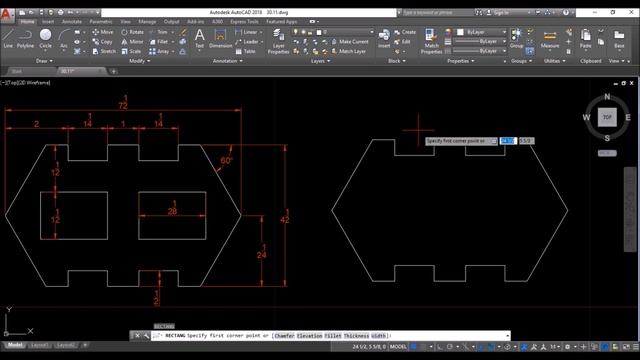Toggle ortho mode in status bar
Screen dimensions: 640x360
coord(440,347)
